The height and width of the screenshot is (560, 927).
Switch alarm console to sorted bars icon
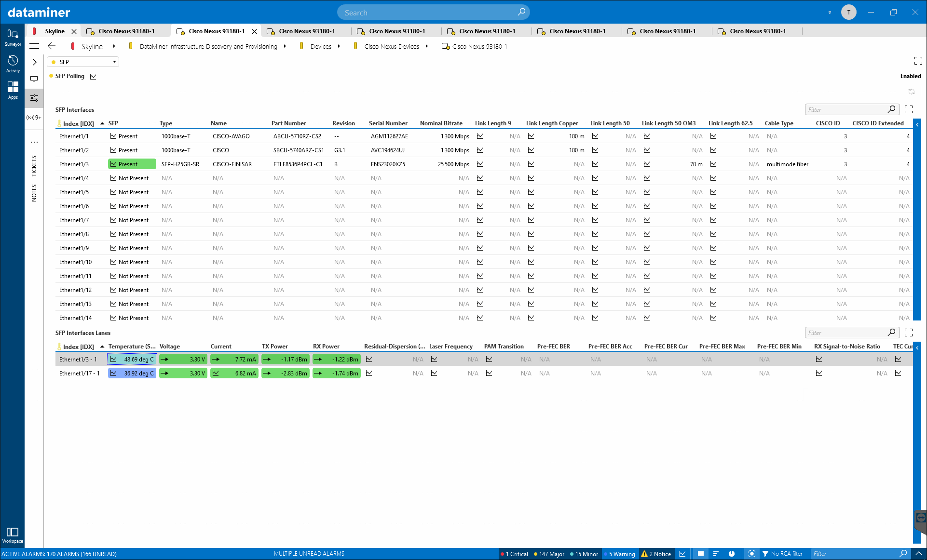pos(716,554)
